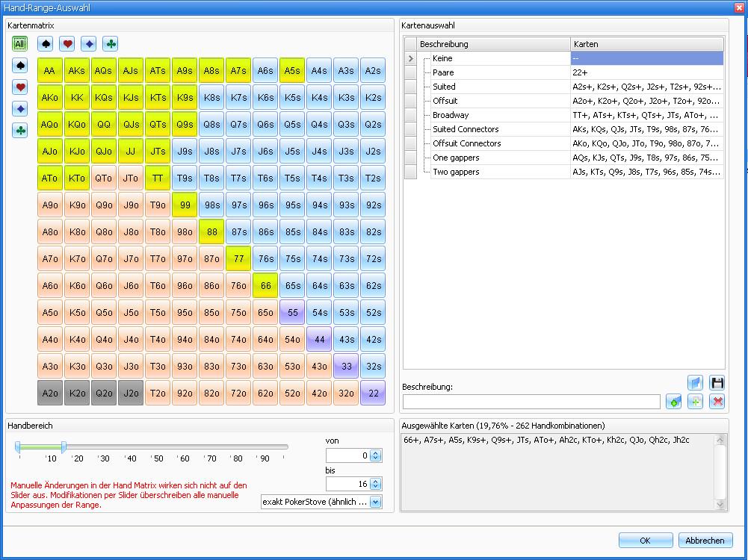The width and height of the screenshot is (748, 560).
Task: Click blue sheet icon with green plus
Action: click(x=673, y=402)
